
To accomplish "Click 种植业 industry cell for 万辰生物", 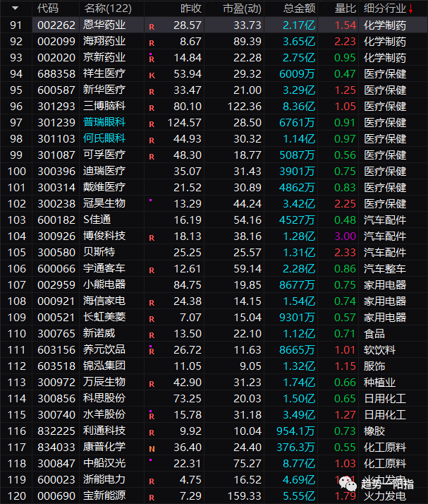I will coord(379,383).
